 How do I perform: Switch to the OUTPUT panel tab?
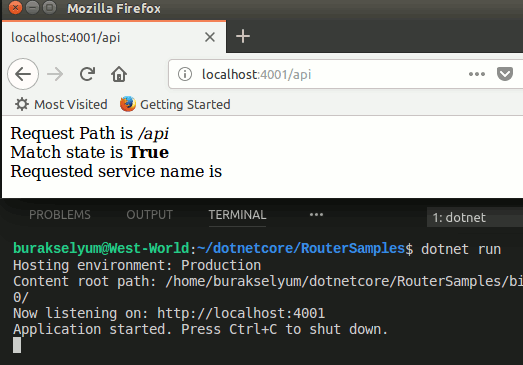click(x=149, y=215)
